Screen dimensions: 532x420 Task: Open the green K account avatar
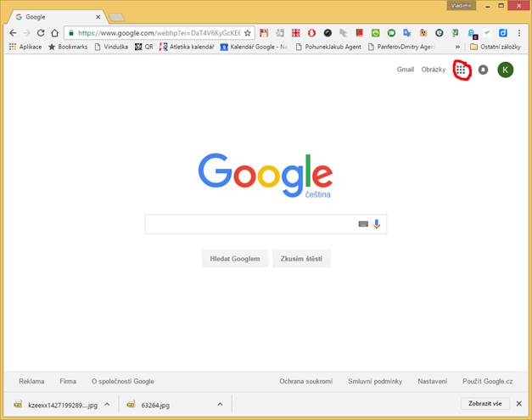(505, 70)
